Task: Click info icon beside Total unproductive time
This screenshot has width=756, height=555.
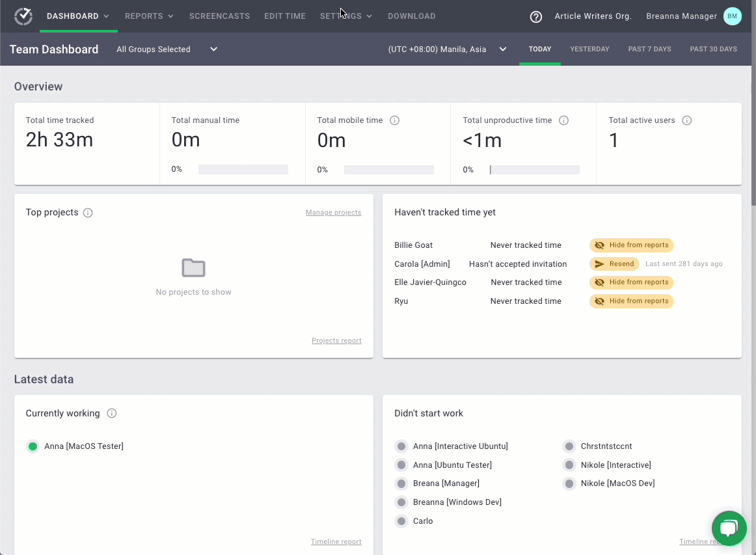Action: click(x=564, y=120)
